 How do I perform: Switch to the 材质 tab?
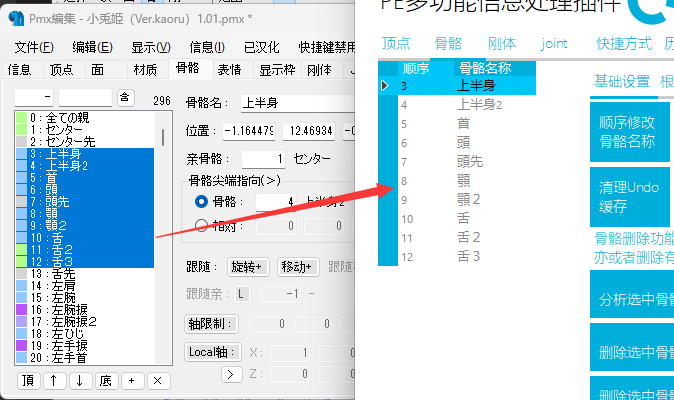coord(145,69)
